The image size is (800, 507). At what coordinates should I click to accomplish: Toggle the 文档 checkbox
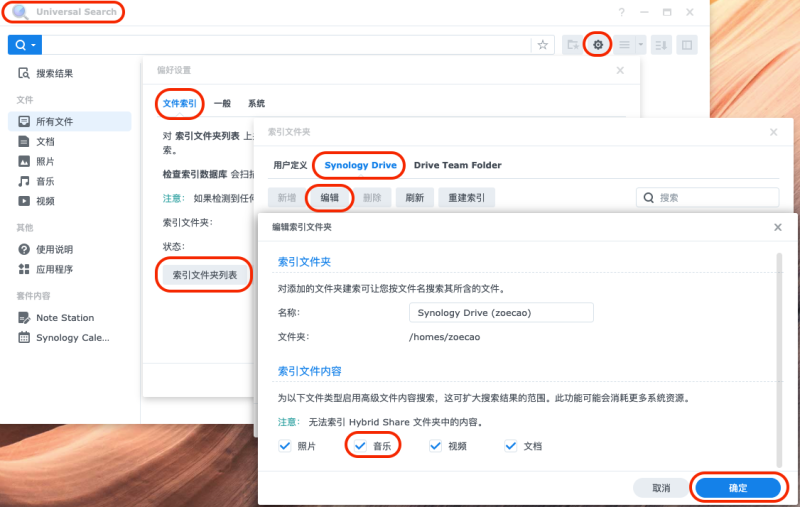coord(511,446)
